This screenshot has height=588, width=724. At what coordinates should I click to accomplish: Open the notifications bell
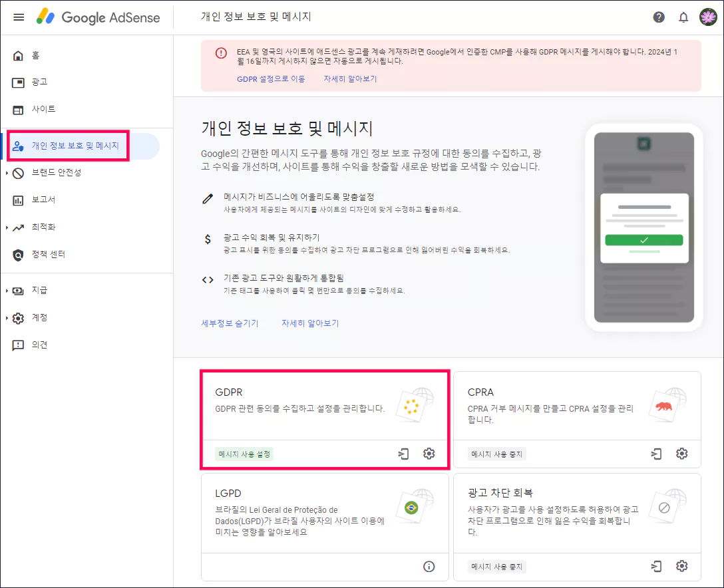click(x=683, y=17)
